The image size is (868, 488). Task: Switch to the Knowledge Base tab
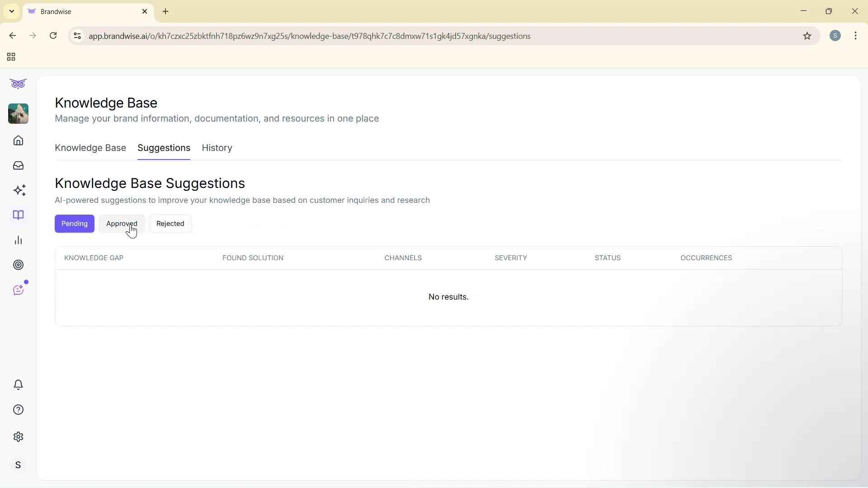click(x=90, y=148)
